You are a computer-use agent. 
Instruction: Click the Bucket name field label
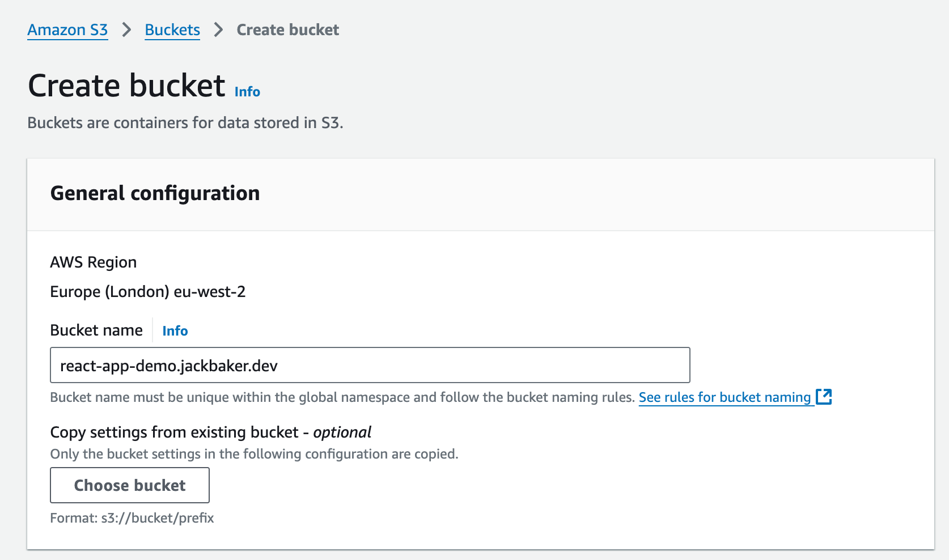point(96,330)
